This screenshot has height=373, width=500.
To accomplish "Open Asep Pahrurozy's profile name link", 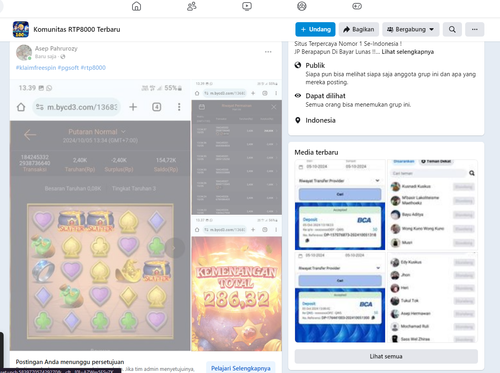I will pyautogui.click(x=56, y=48).
